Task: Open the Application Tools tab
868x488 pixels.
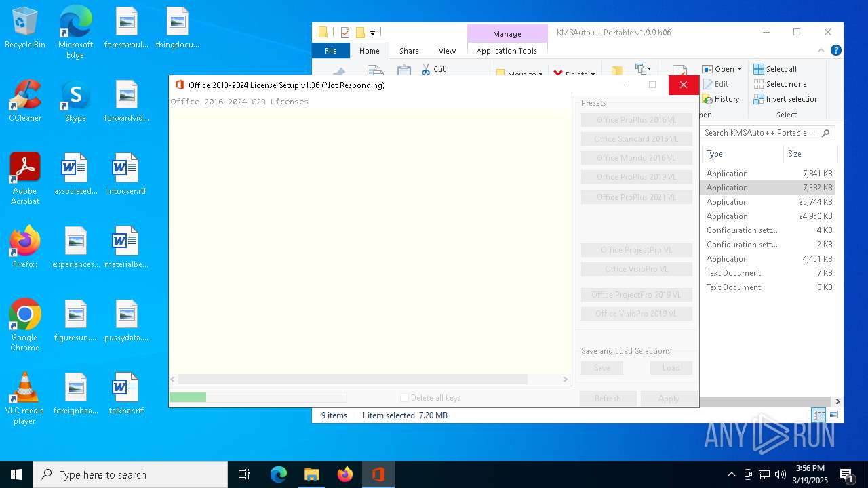Action: click(x=507, y=51)
